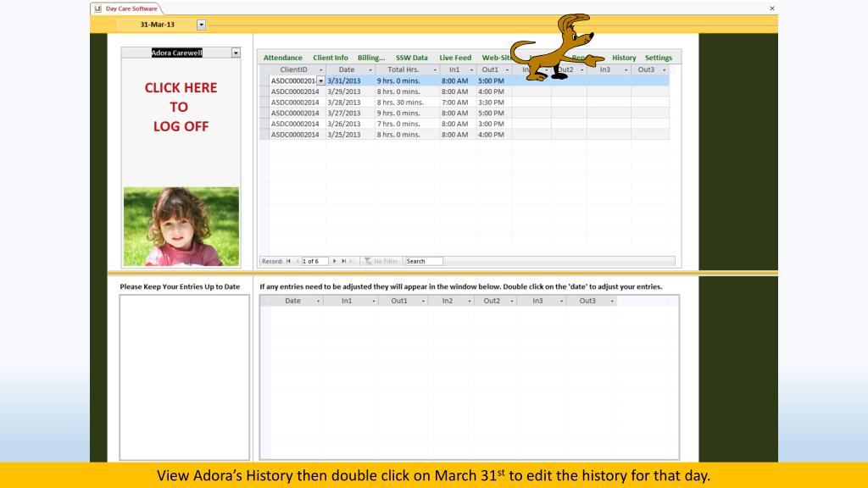This screenshot has height=488, width=868.
Task: Open the lower table Out3 column arrow
Action: 612,301
